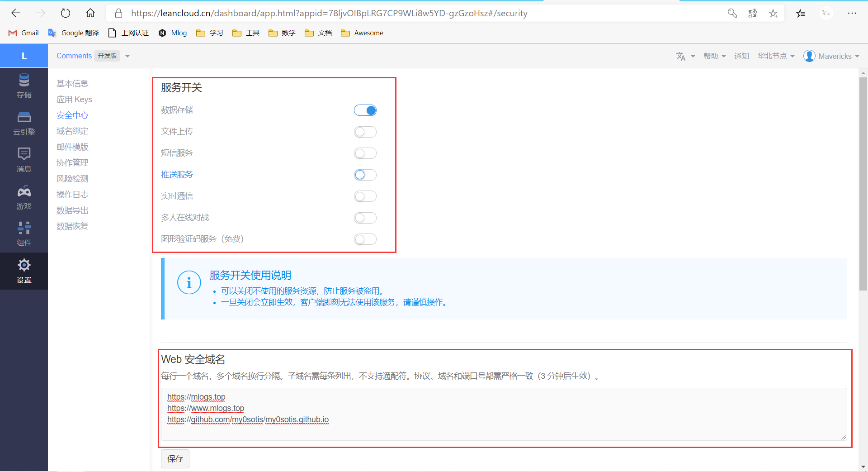The image size is (868, 472).
Task: Open the 学习 bookmarks folder
Action: [210, 33]
